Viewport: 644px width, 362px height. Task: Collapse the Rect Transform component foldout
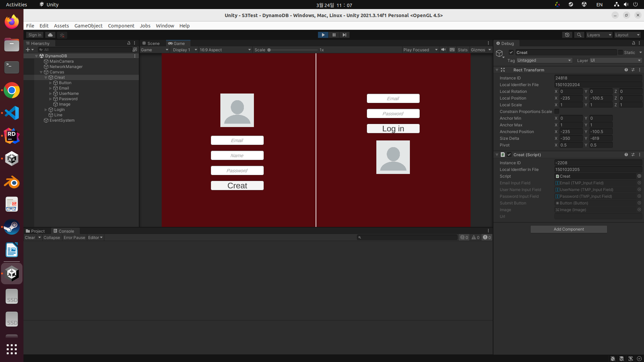[x=497, y=70]
